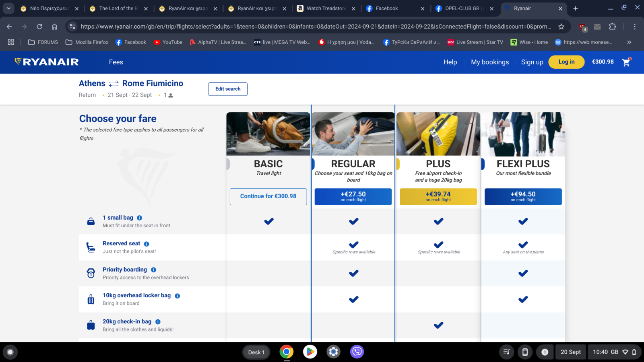
Task: Open the Live Stream Star TV bookmark
Action: pyautogui.click(x=475, y=42)
